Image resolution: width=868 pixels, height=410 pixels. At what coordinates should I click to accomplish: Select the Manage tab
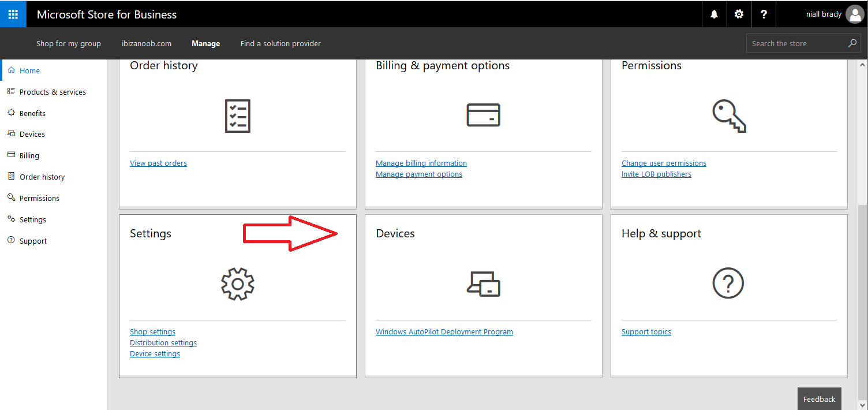(x=206, y=43)
